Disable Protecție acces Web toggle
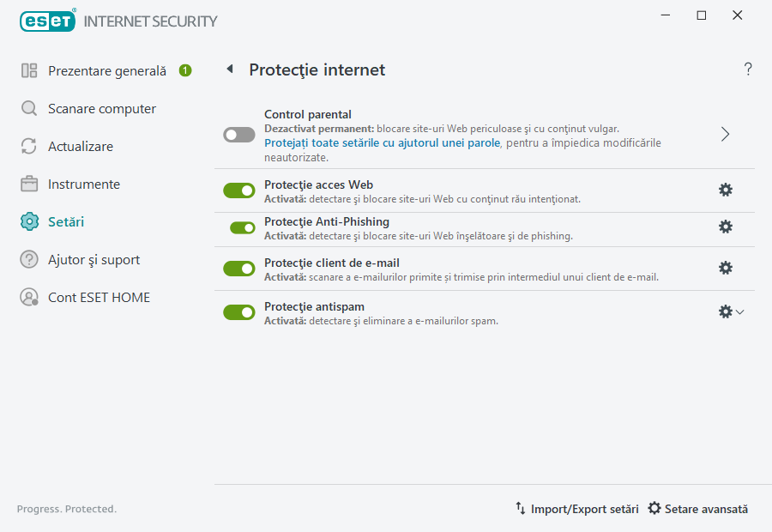Viewport: 772px width, 532px height. 238,190
